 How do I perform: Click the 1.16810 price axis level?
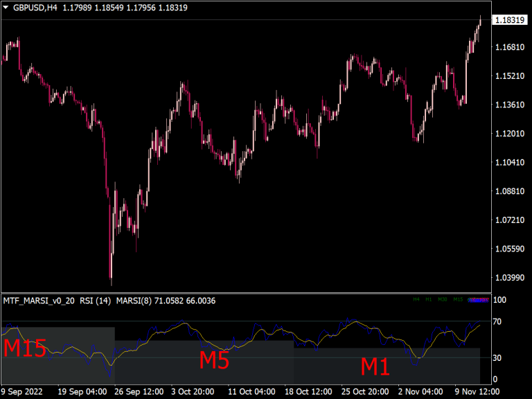(x=509, y=47)
